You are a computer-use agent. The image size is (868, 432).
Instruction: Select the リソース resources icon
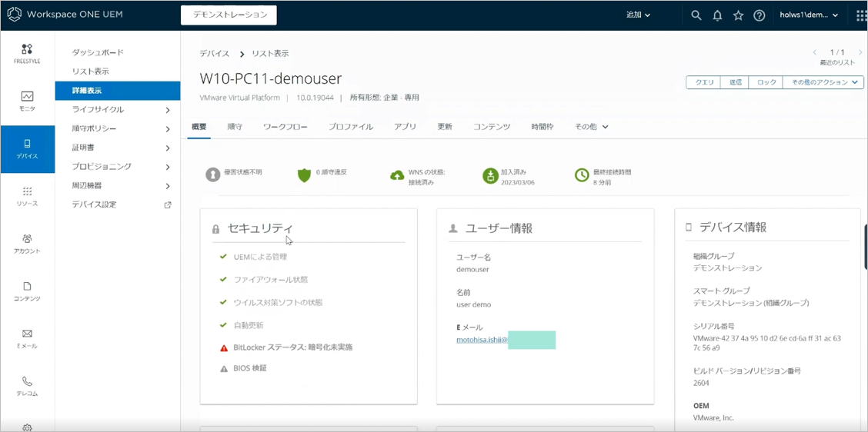coord(27,196)
